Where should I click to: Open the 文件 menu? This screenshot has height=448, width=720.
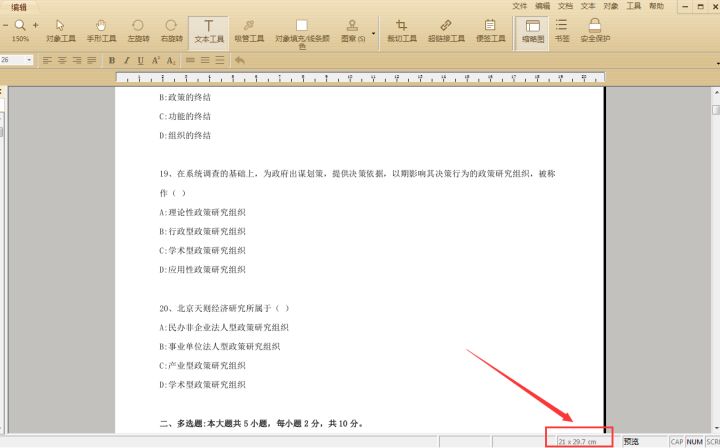point(519,6)
